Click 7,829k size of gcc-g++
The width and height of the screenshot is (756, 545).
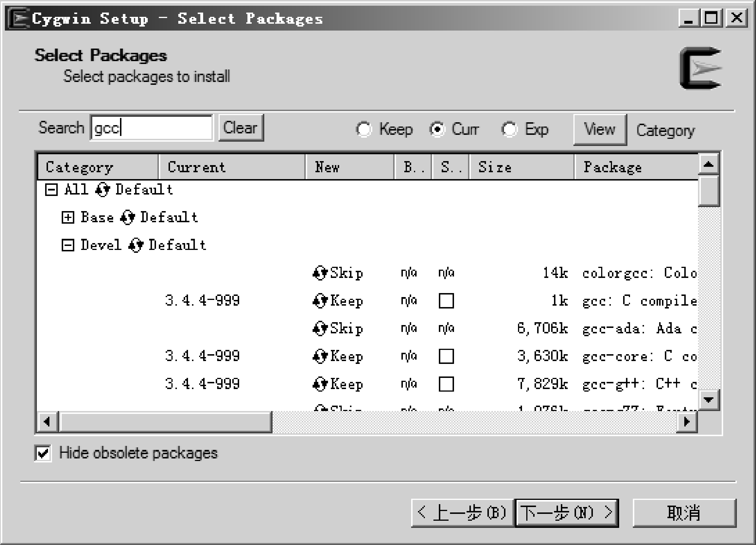click(x=542, y=384)
